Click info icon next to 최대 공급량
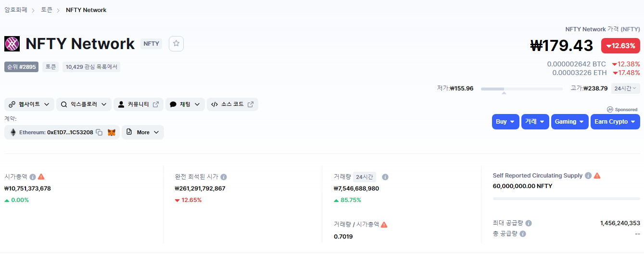Image resolution: width=644 pixels, height=254 pixels. click(529, 223)
